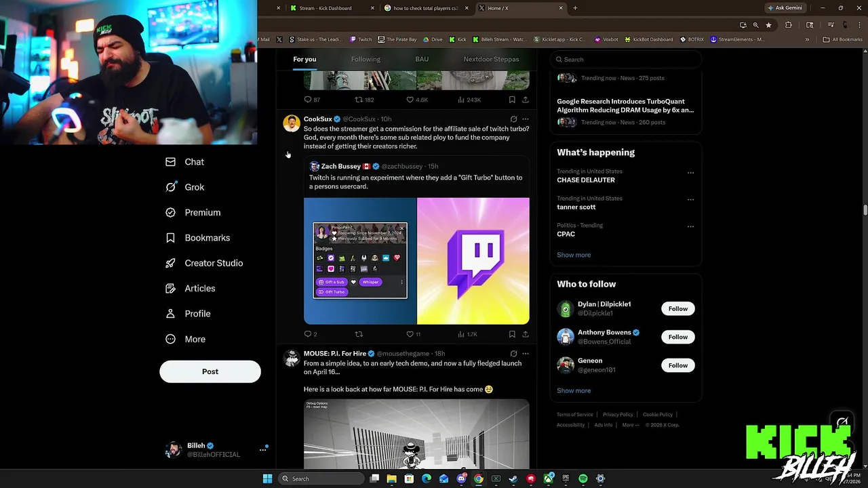Open the Privacy Policy link

click(618, 415)
